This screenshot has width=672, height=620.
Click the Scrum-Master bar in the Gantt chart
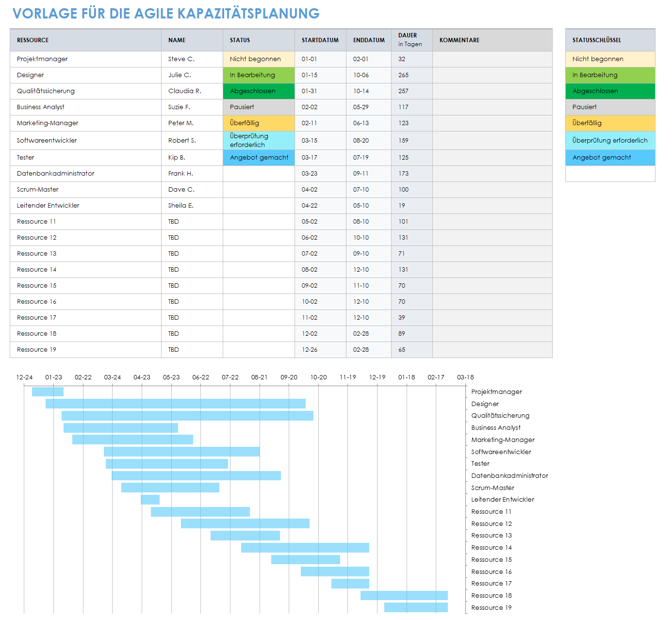pyautogui.click(x=170, y=488)
